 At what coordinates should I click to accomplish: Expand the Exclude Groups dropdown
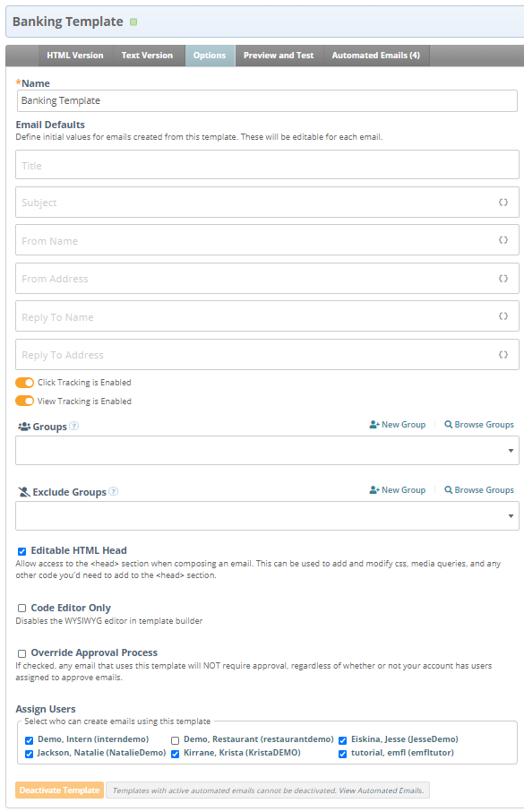coord(267,515)
